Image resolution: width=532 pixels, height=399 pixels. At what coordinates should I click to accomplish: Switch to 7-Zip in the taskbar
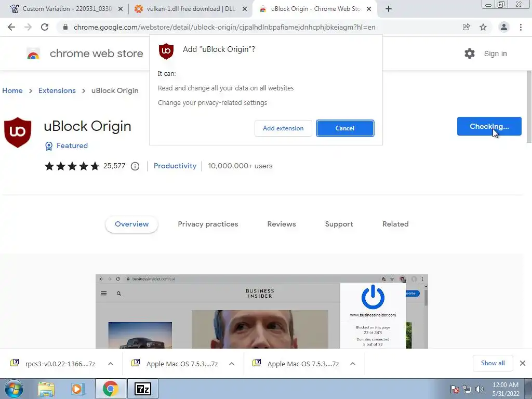pyautogui.click(x=142, y=389)
